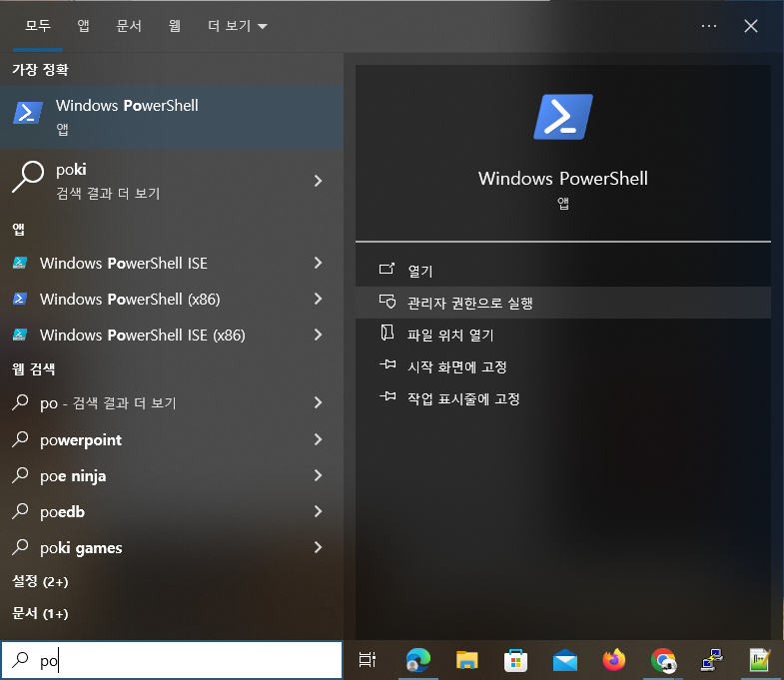The height and width of the screenshot is (680, 784).
Task: Show 설정 (2+) results
Action: click(40, 581)
